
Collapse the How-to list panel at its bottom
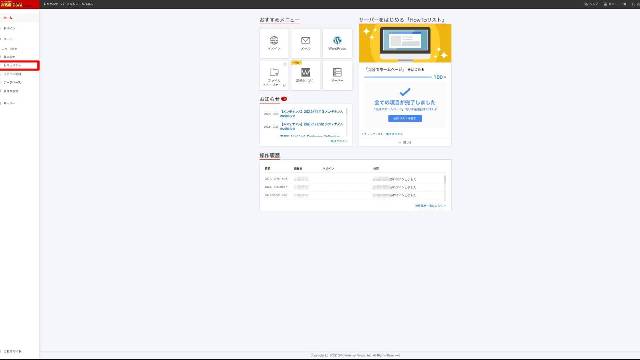tap(405, 142)
